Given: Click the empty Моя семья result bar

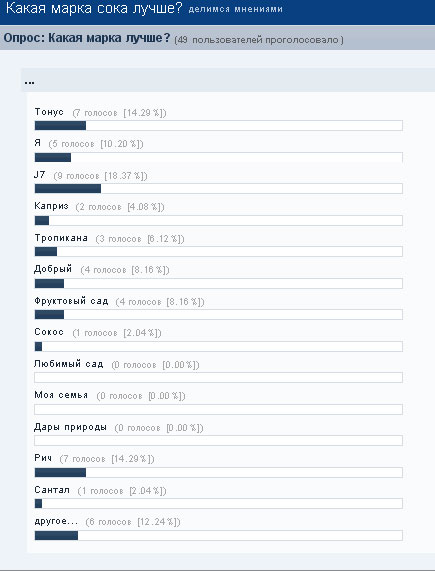Looking at the screenshot, I should [x=218, y=409].
